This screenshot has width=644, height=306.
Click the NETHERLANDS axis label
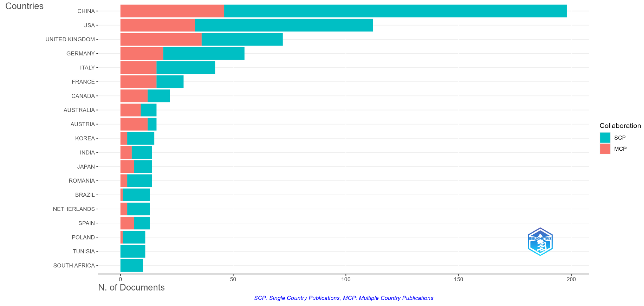click(x=74, y=209)
